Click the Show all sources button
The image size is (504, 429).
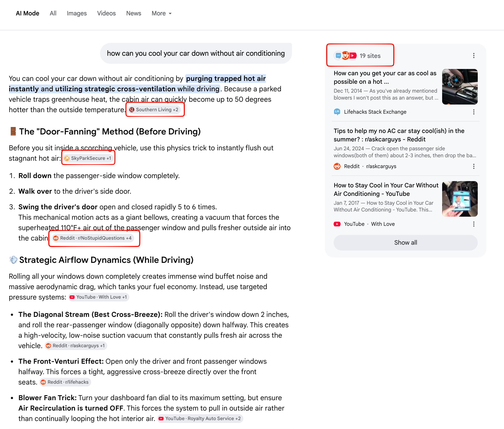coord(405,242)
